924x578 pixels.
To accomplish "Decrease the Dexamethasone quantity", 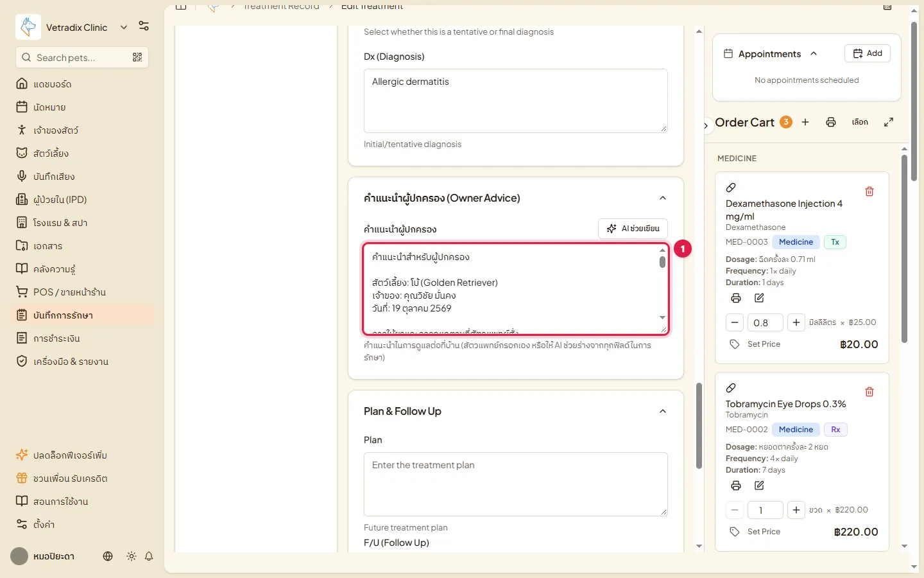I will [x=735, y=322].
